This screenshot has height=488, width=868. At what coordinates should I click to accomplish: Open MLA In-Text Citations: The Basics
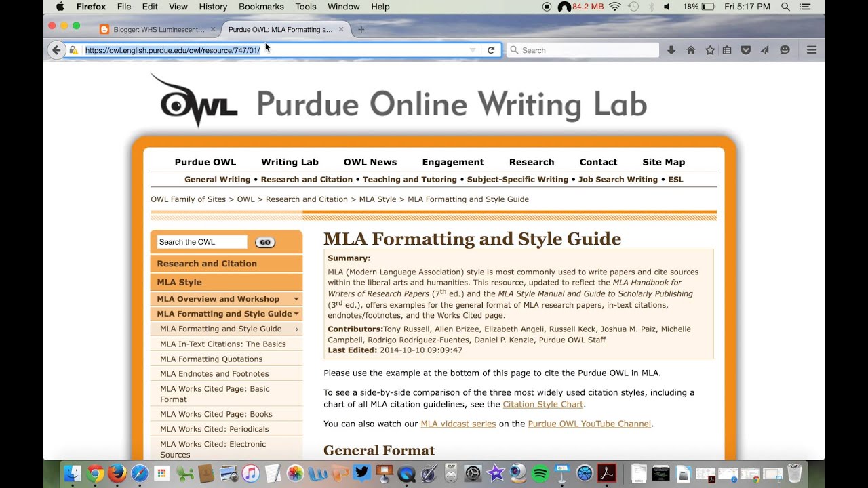click(x=223, y=344)
